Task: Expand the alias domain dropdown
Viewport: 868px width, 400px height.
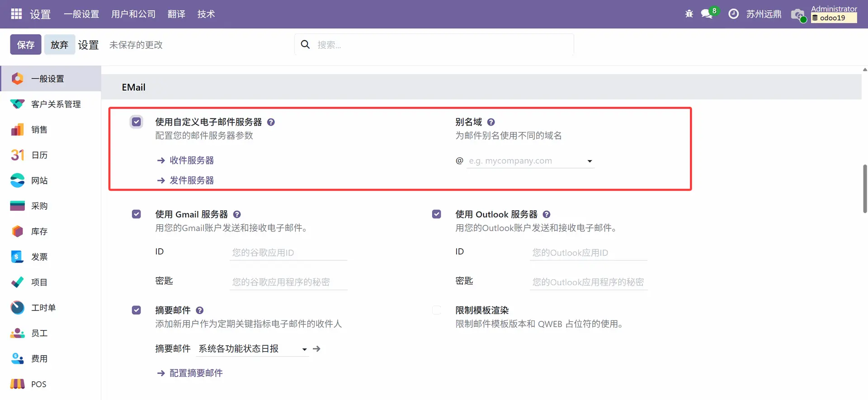Action: click(590, 161)
